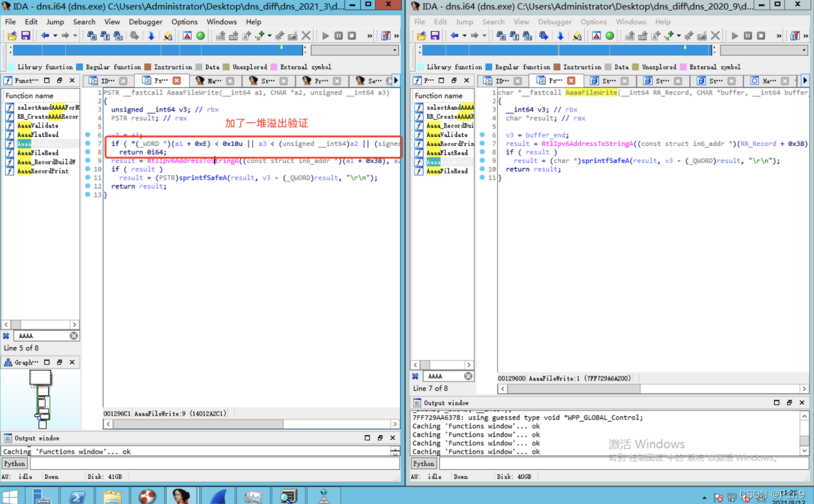This screenshot has height=504, width=814.
Task: Click text search binoculars in left IDA toolbar
Action: [105, 36]
